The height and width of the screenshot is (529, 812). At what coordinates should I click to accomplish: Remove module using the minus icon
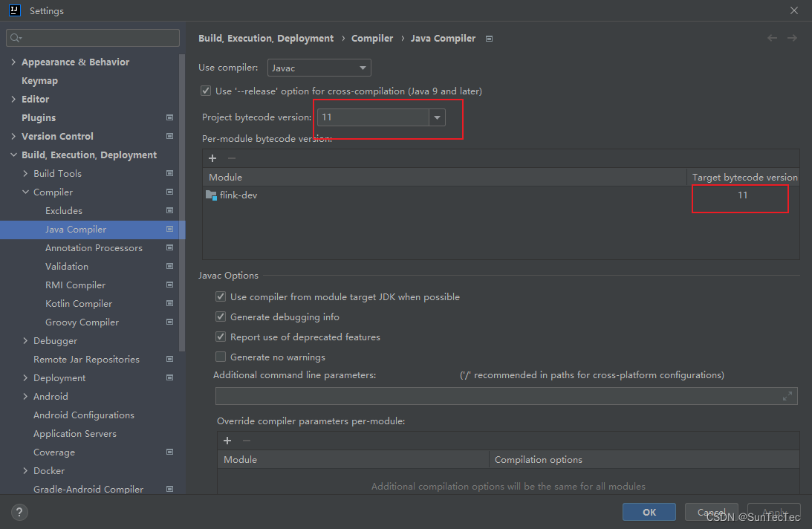(x=232, y=158)
